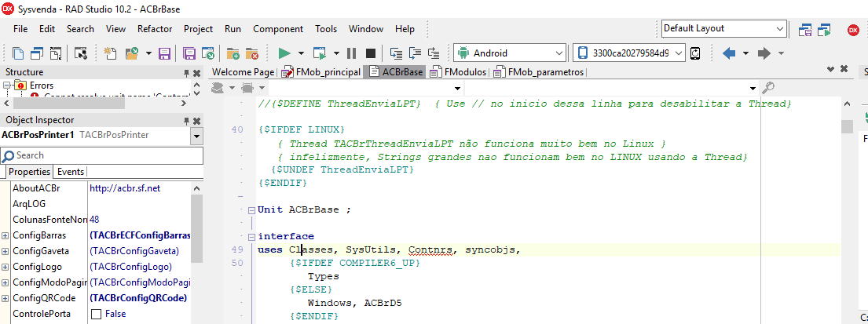Open the Tools menu
The image size is (868, 324).
(326, 29)
